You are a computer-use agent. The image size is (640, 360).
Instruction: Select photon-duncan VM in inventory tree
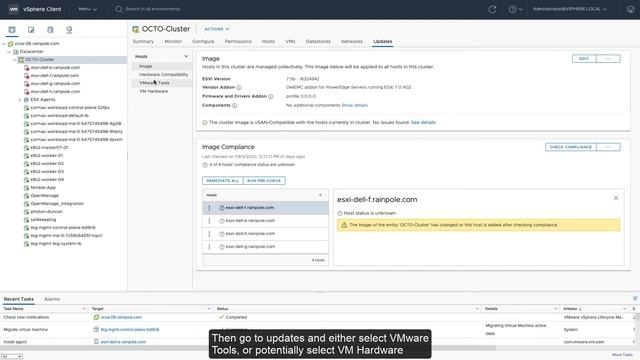[46, 212]
